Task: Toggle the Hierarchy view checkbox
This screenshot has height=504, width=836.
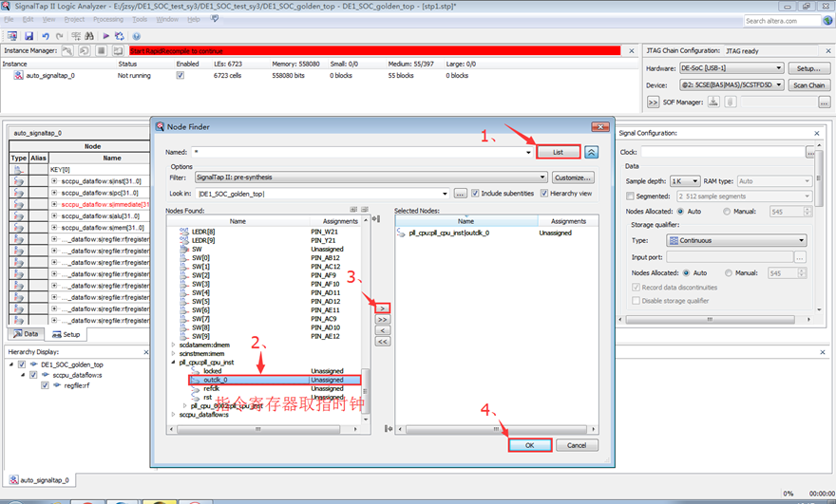Action: 545,194
